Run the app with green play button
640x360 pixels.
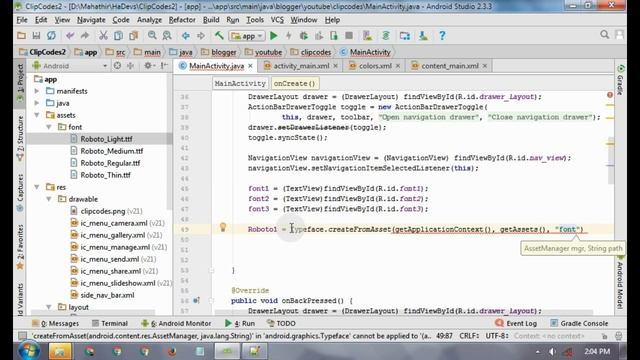273,36
